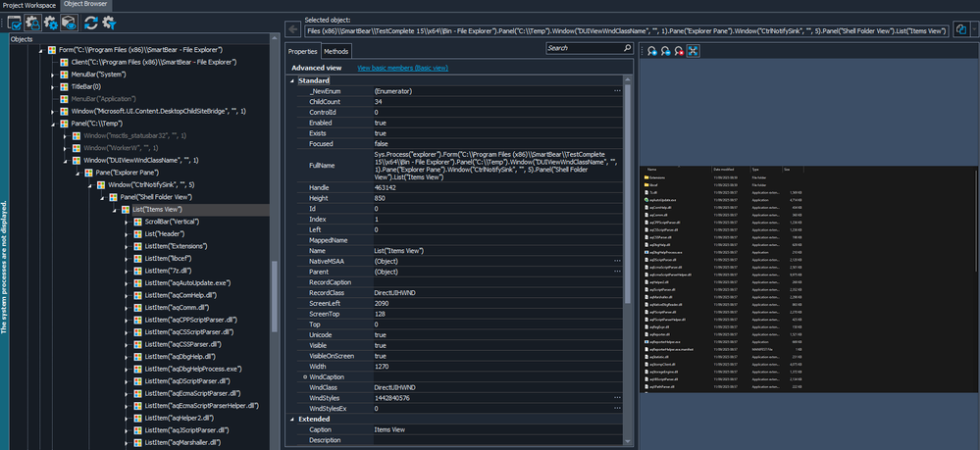Click the magnifier icon in Search box
Screen dimensions: 980x450
point(627,47)
